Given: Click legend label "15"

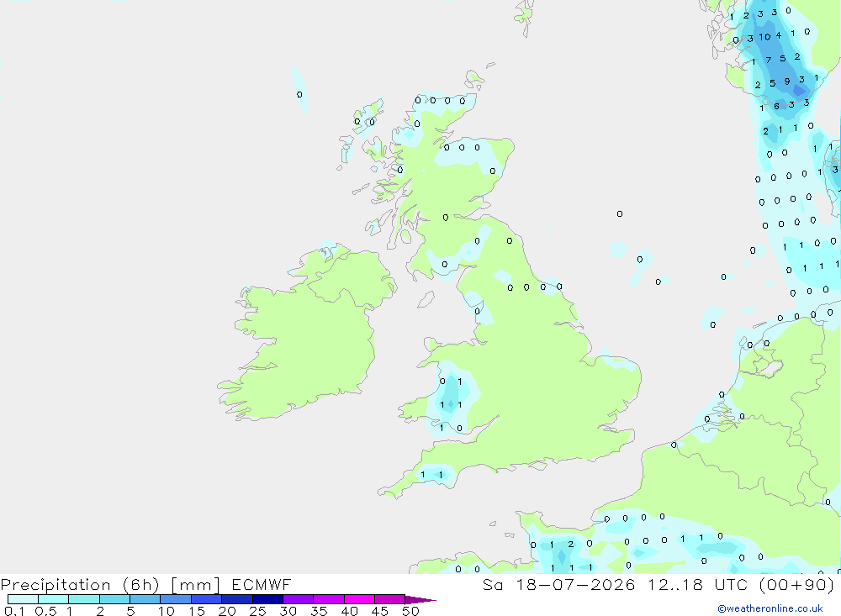Looking at the screenshot, I should 197,611.
